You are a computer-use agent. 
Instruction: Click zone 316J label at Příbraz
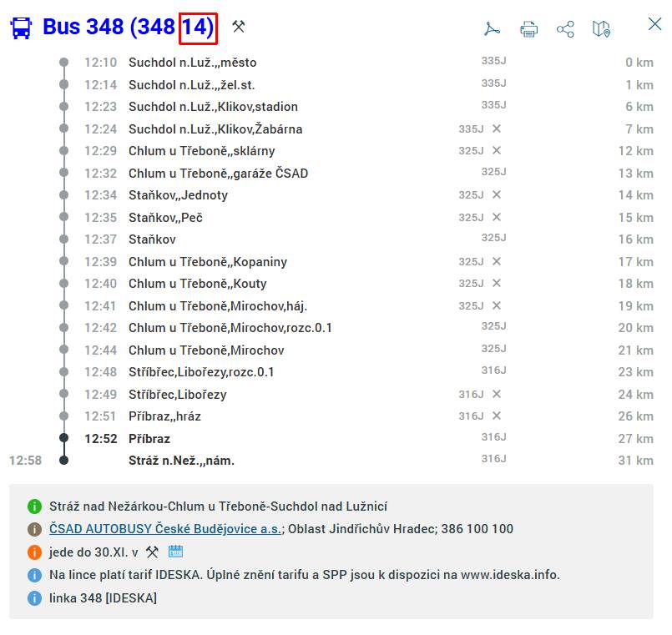coord(493,437)
